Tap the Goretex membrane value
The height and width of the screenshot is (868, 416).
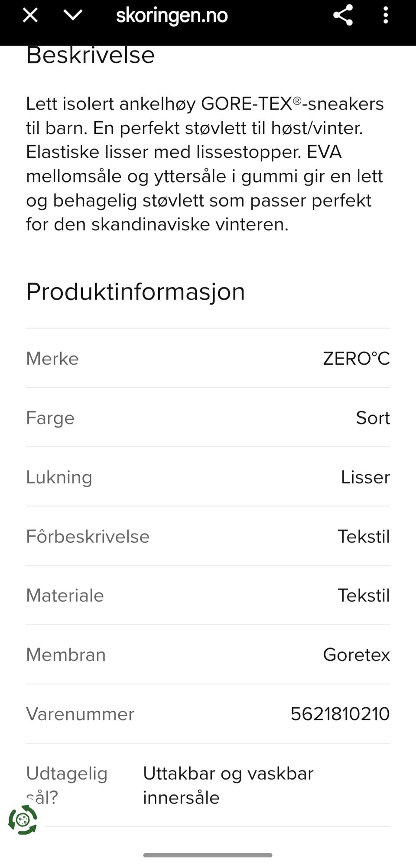click(x=356, y=655)
